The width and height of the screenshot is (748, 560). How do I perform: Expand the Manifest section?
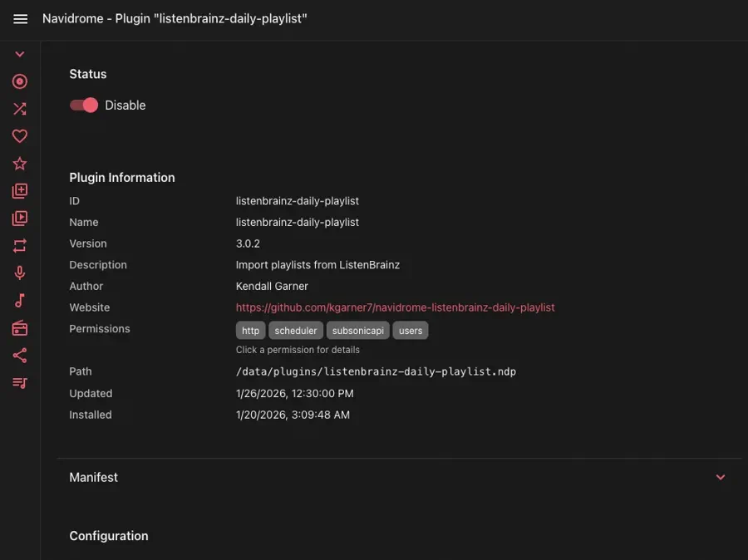[x=720, y=478]
